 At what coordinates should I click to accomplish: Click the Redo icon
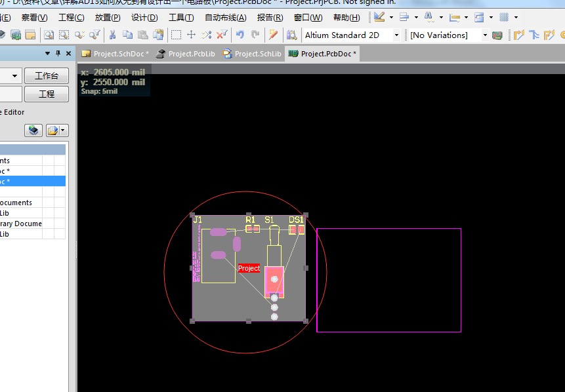click(255, 35)
